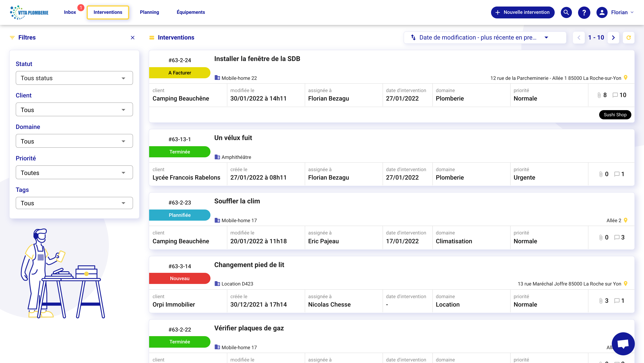Click the Filtres funnel icon

tap(12, 38)
